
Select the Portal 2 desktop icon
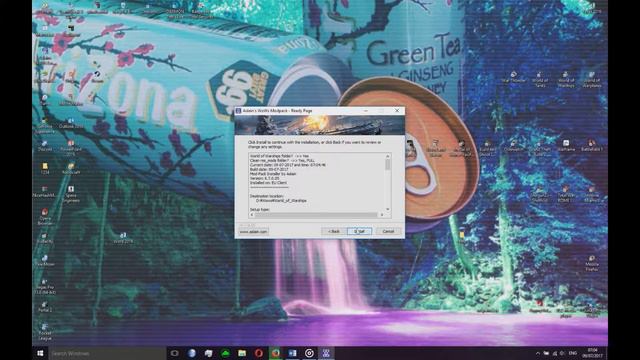(44, 307)
